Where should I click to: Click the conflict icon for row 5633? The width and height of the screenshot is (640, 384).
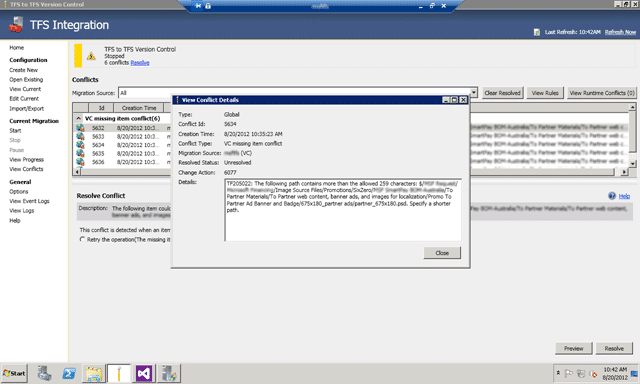coord(80,136)
